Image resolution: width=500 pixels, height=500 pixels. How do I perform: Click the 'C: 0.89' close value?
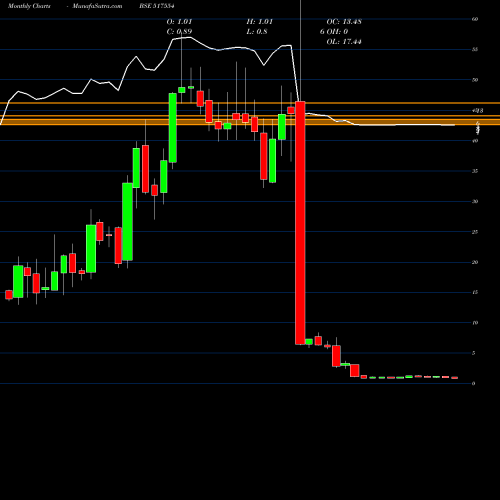(179, 32)
